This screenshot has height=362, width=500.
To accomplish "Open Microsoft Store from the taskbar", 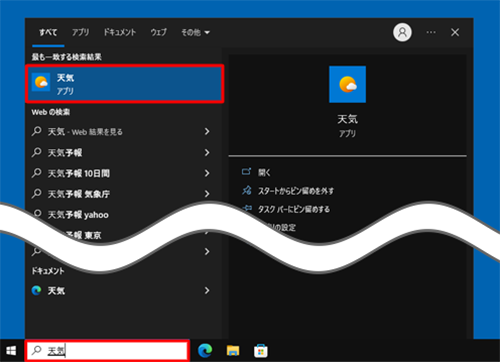I will click(261, 351).
